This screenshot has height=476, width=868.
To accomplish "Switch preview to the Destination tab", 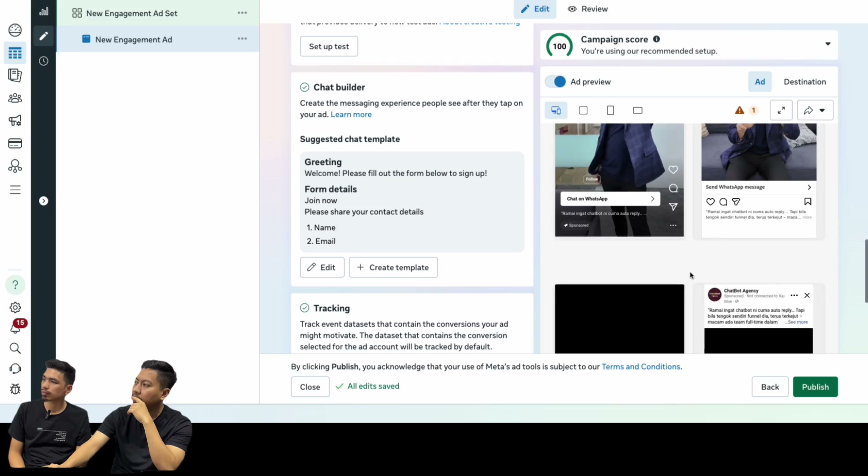I will point(804,82).
